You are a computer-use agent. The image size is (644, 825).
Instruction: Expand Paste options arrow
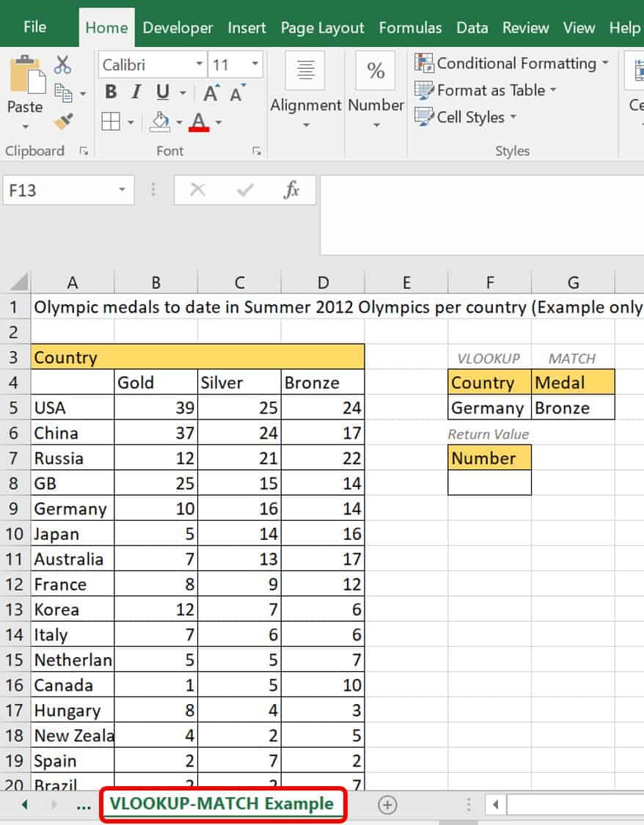coord(25,127)
